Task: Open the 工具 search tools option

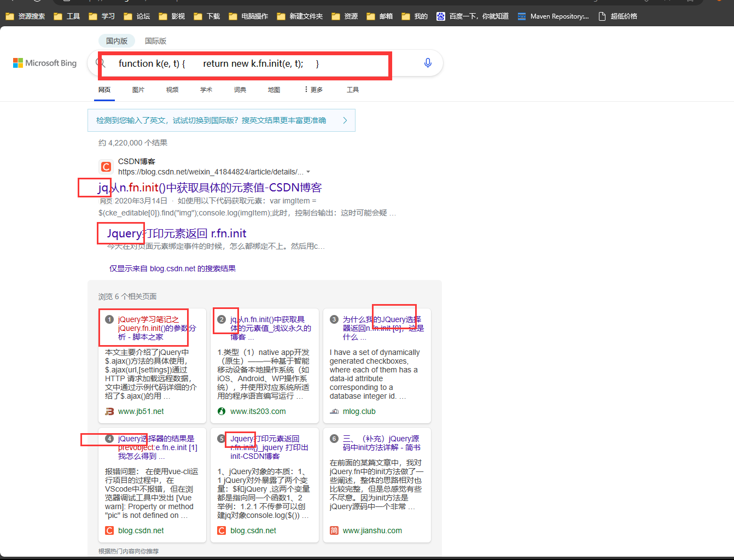Action: (x=353, y=90)
